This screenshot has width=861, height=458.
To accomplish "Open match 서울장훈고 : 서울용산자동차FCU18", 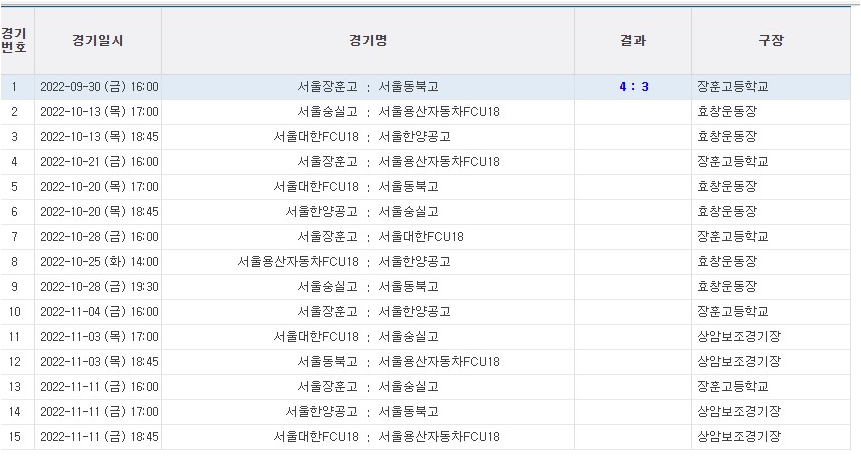I will 399,162.
